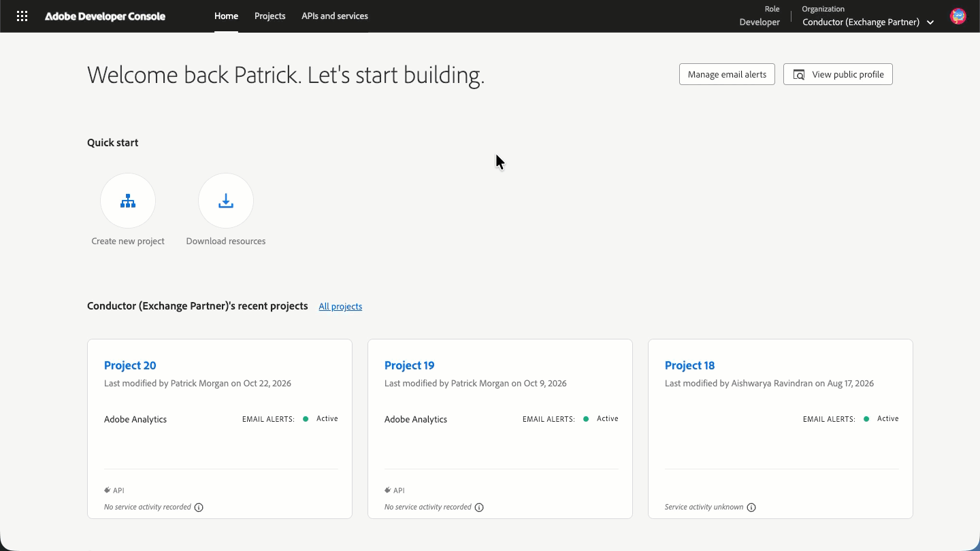The height and width of the screenshot is (551, 980).
Task: Click the Quick start heading
Action: point(112,143)
